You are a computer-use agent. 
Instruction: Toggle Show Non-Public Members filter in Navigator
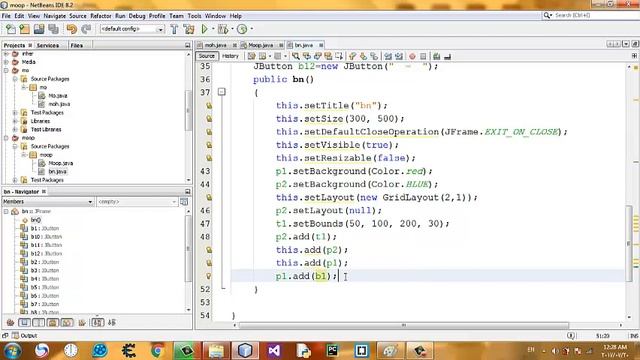[x=53, y=322]
